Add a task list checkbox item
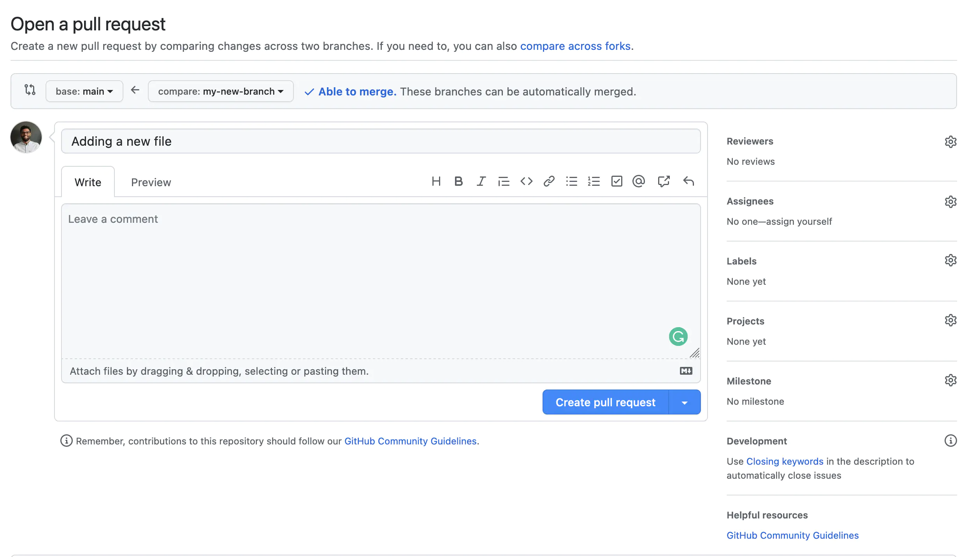This screenshot has height=557, width=980. coord(616,182)
